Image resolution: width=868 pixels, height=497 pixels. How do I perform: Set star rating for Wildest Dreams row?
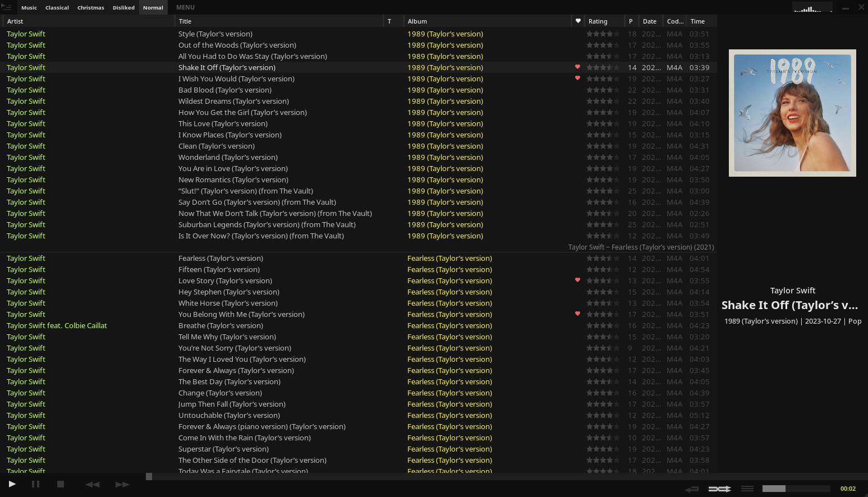603,101
